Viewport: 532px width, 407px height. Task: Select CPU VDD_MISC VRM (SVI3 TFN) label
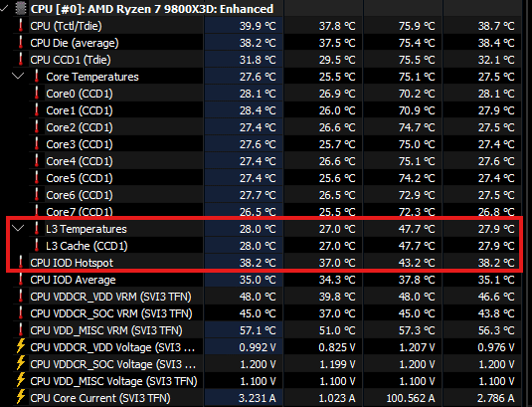point(106,330)
